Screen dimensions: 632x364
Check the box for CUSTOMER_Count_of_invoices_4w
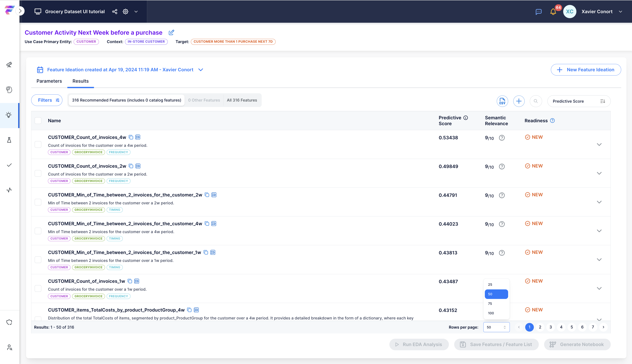38,144
